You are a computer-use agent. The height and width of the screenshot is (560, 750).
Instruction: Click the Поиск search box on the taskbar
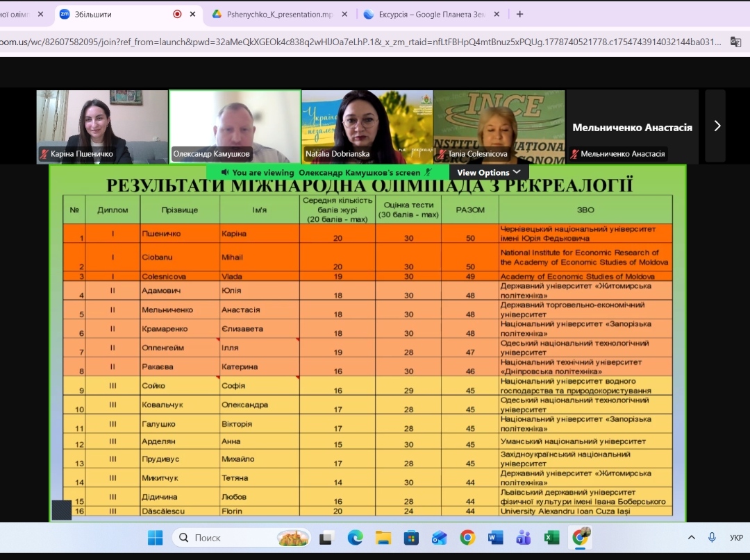pyautogui.click(x=242, y=538)
